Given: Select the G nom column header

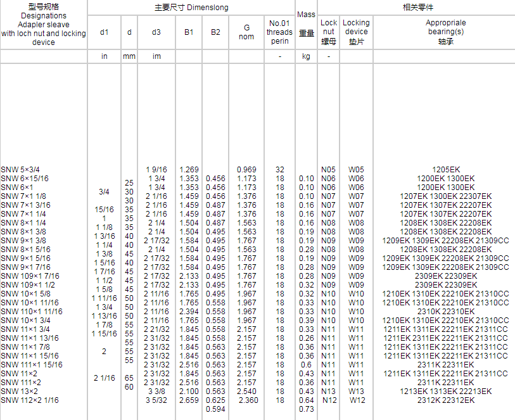Looking at the screenshot, I should [246, 32].
